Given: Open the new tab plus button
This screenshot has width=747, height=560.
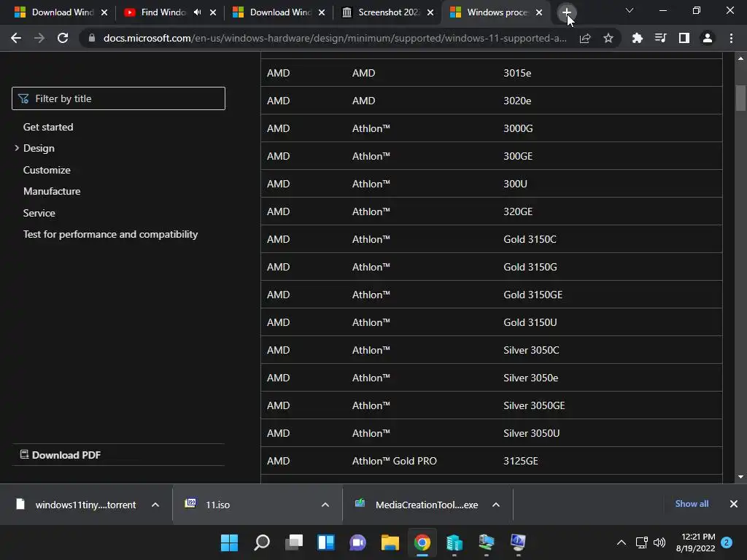Looking at the screenshot, I should click(x=566, y=12).
